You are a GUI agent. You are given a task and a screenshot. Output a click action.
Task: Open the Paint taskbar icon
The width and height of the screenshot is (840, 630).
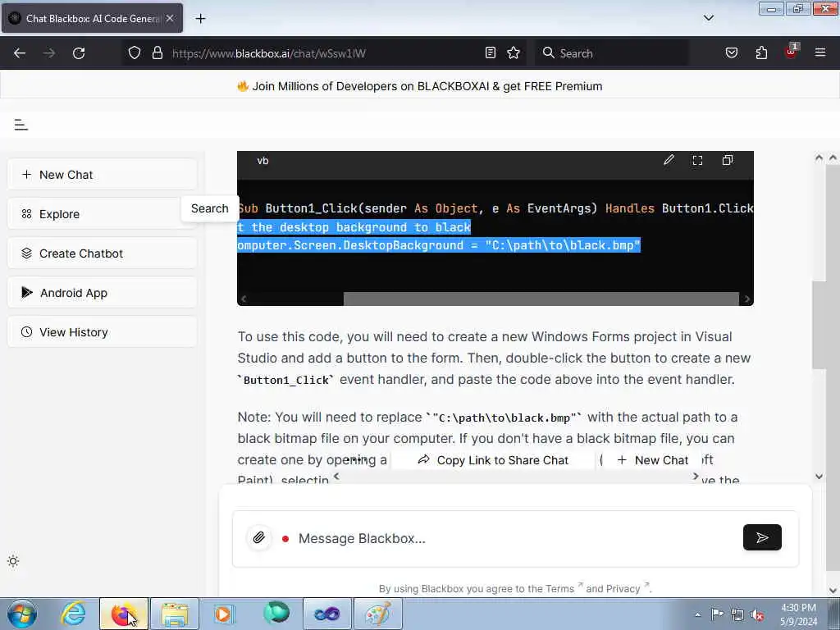377,614
